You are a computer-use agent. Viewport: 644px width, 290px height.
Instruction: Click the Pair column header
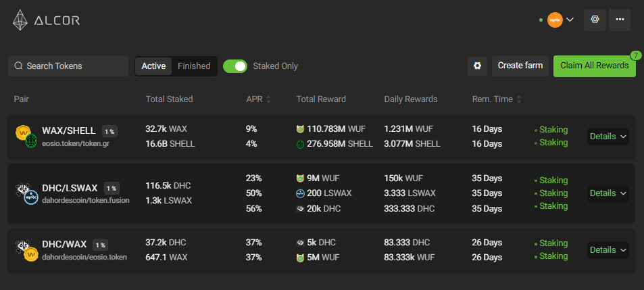point(22,99)
